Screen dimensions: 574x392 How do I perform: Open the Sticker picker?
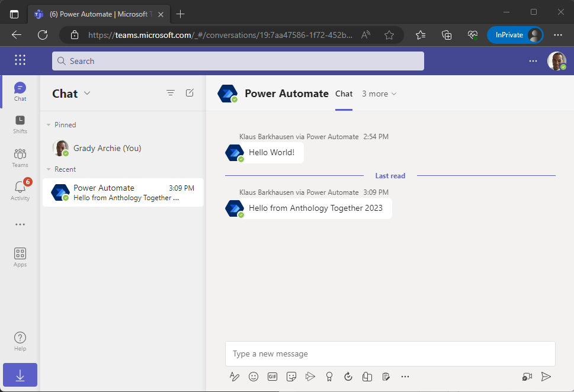(x=291, y=377)
